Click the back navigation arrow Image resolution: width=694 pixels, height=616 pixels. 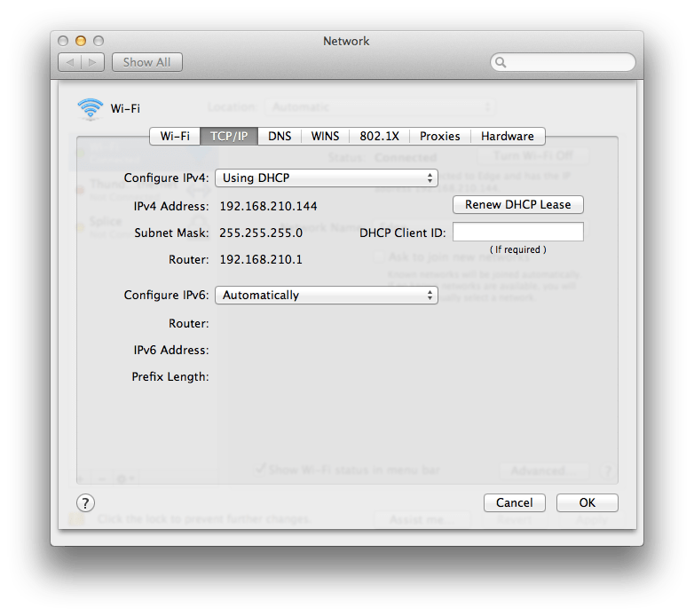pyautogui.click(x=70, y=62)
